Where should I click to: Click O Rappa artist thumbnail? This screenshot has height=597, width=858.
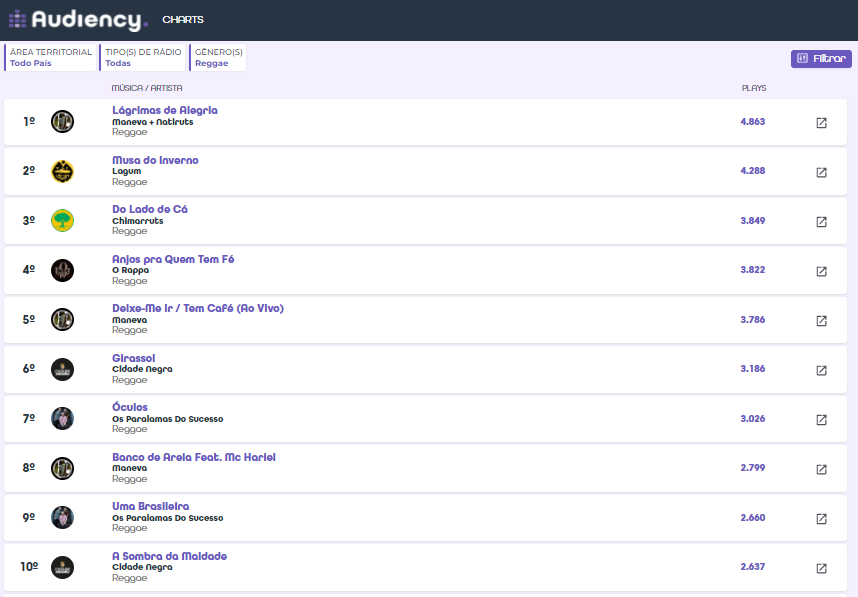(x=62, y=270)
